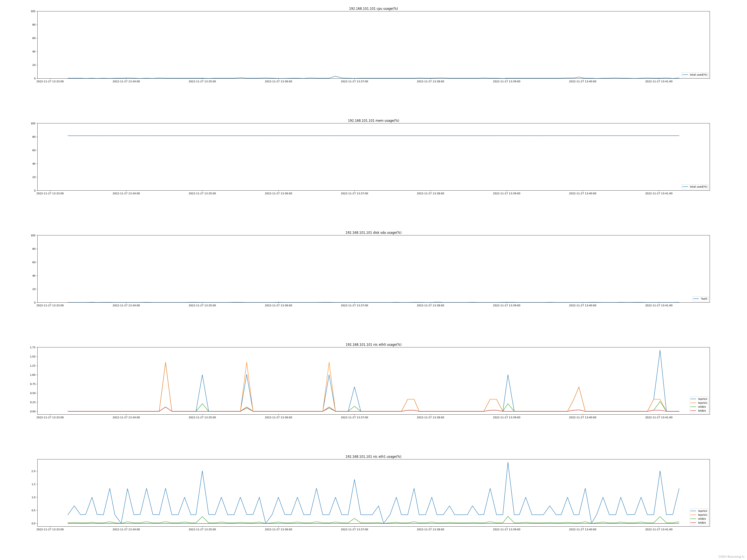
Task: Click '2022-11-27 13:39:00' tick under disk sda chart
Action: 506,306
